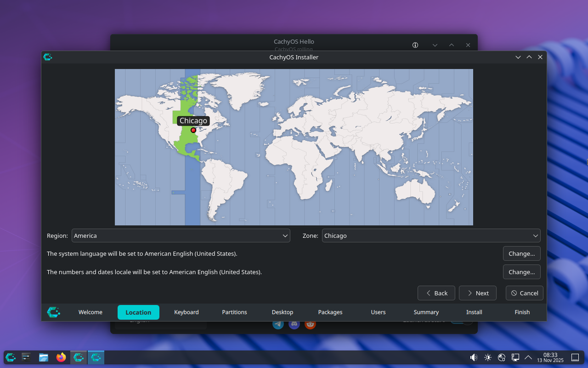Open the brightness tray icon
The height and width of the screenshot is (368, 588).
(487, 357)
